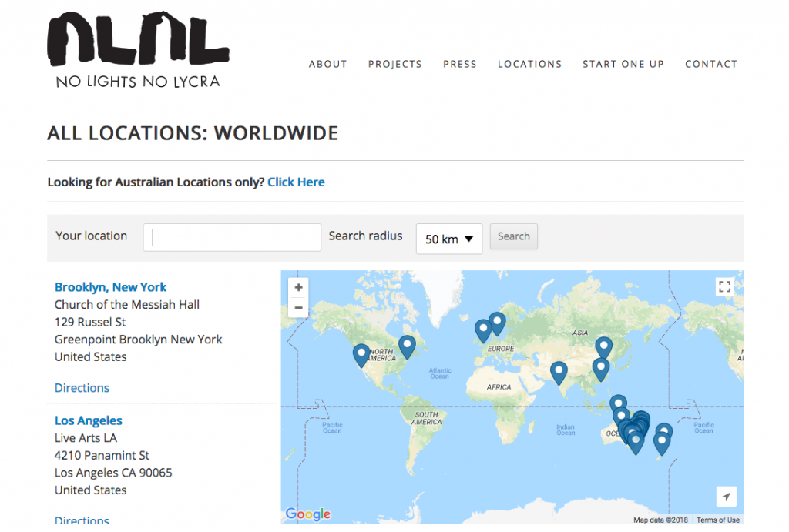The width and height of the screenshot is (789, 532).
Task: Open the Start One Up menu item
Action: tap(623, 65)
